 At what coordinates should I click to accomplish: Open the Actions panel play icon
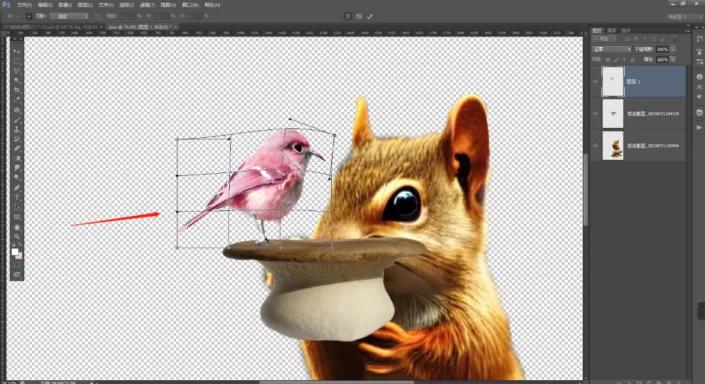coord(700,128)
